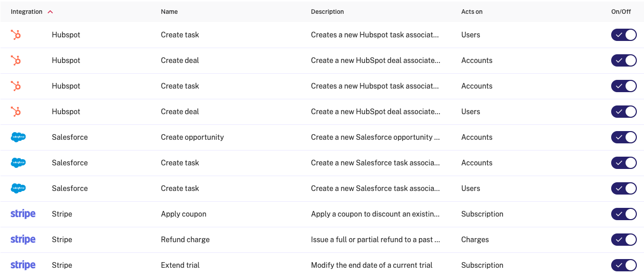Sort by the Acts on column header
The height and width of the screenshot is (278, 644).
472,12
